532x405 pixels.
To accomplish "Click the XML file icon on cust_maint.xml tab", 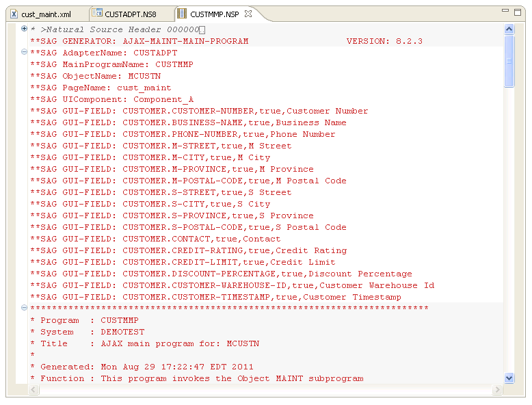I will pyautogui.click(x=14, y=14).
